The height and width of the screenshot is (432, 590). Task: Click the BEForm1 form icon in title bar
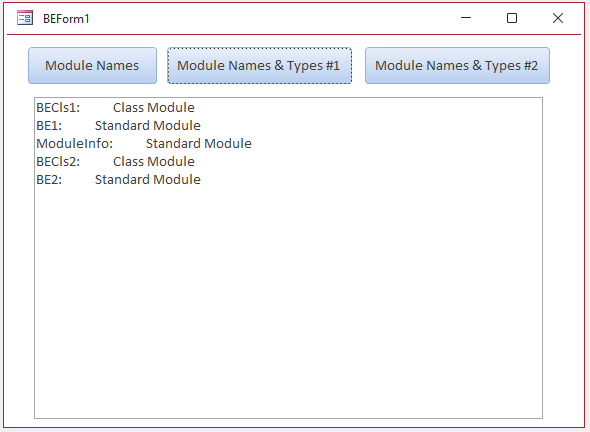tap(25, 18)
